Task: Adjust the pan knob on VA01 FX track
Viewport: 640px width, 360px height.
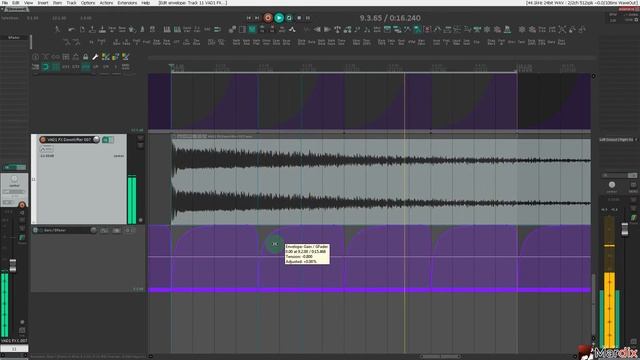Action: pyautogui.click(x=96, y=140)
